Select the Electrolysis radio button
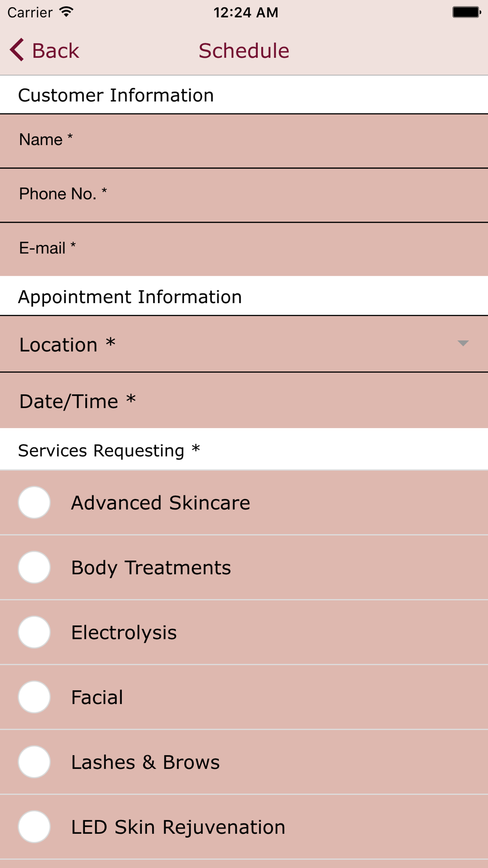The width and height of the screenshot is (488, 868). click(34, 632)
